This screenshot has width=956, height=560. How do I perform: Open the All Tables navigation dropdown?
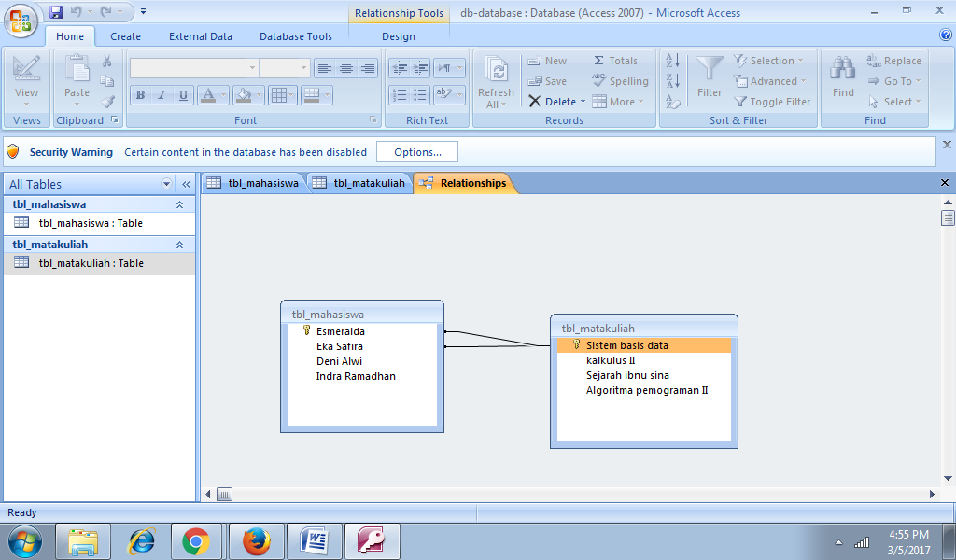coord(166,184)
